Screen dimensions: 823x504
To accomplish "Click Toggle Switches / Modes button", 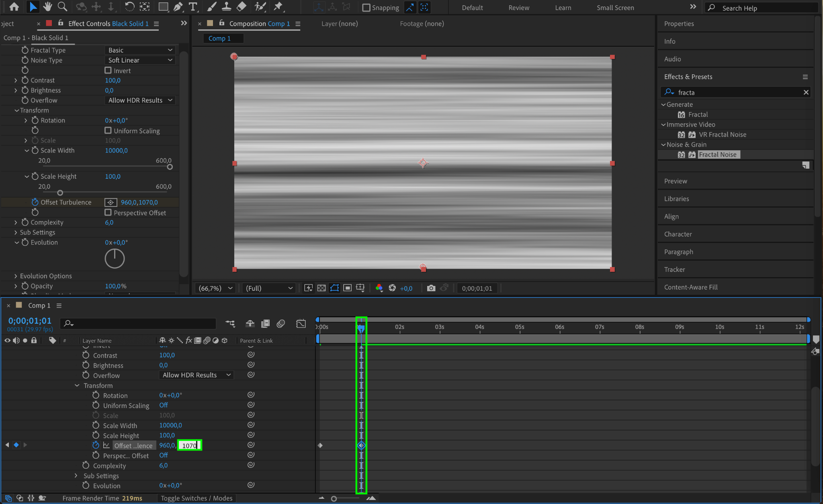I will 197,498.
